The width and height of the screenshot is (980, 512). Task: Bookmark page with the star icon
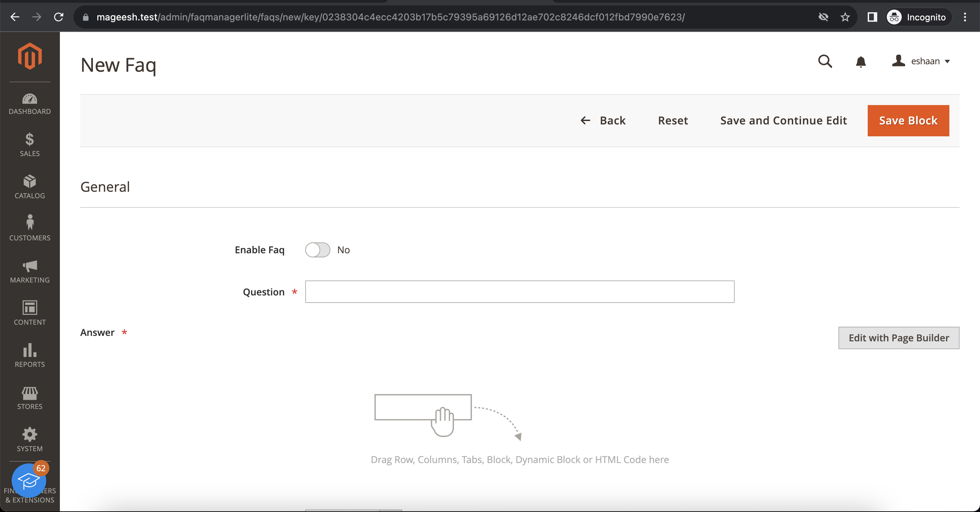tap(845, 17)
